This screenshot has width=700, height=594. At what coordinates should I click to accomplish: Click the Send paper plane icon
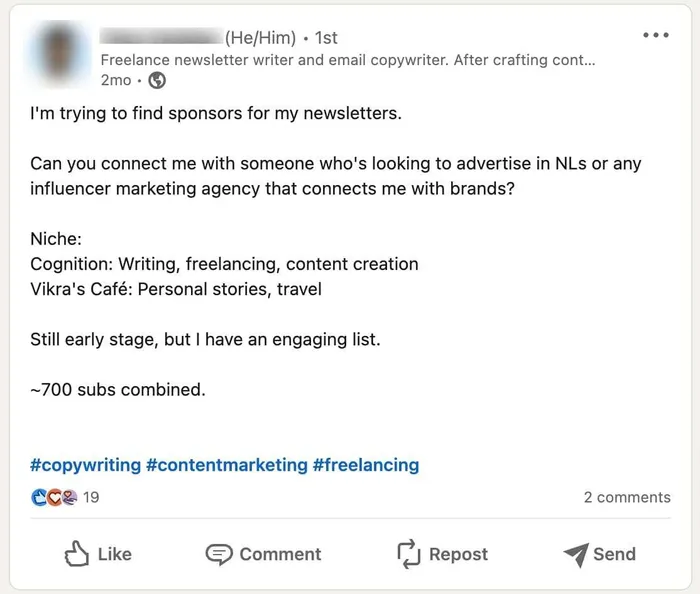click(x=576, y=554)
